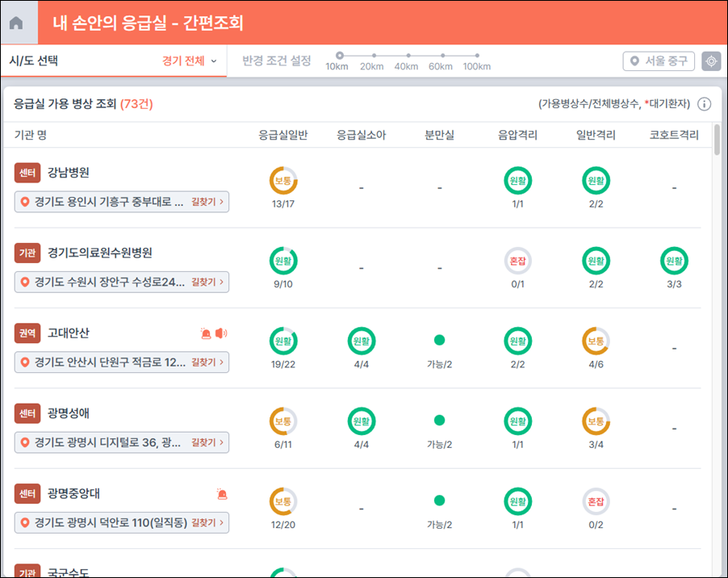Click 경기도의료원수원병원 코호트격리 gauge 3/3
Image resolution: width=728 pixels, height=578 pixels.
674,261
